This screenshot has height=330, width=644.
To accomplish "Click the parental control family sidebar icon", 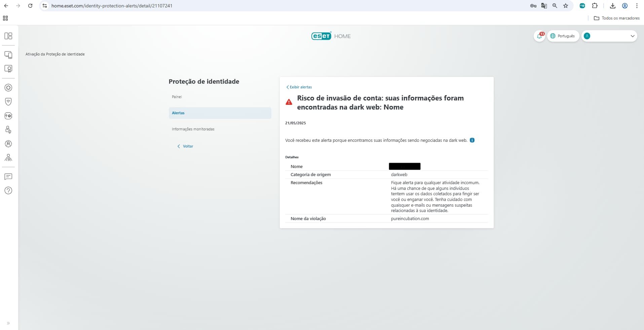I will tap(8, 158).
